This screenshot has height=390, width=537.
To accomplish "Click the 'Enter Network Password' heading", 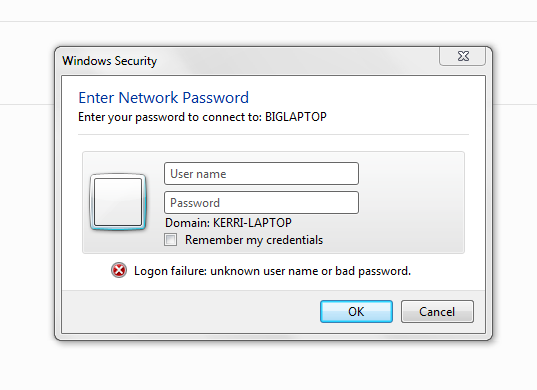I will click(x=163, y=98).
